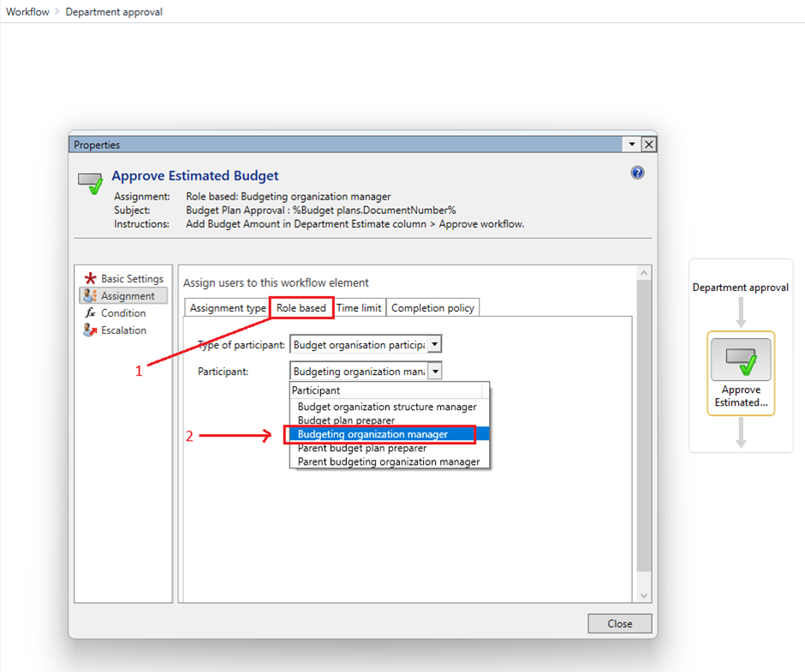Click the scrollbar down arrow
This screenshot has width=805, height=672.
[644, 596]
